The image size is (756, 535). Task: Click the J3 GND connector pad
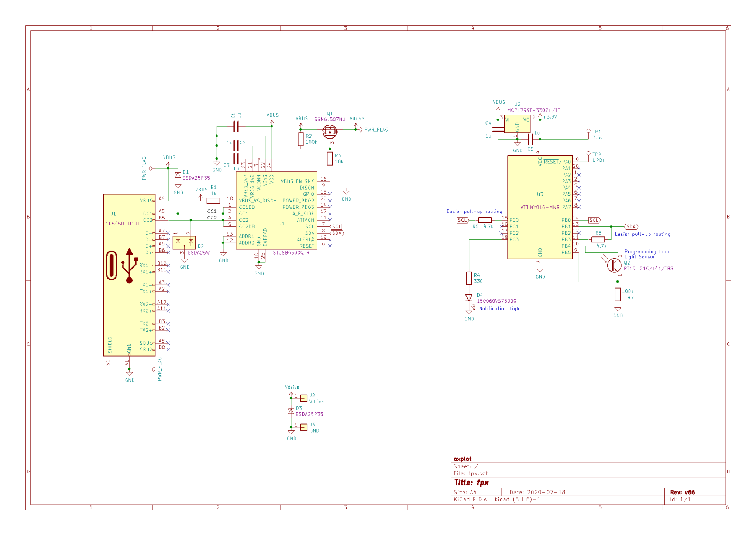(304, 427)
